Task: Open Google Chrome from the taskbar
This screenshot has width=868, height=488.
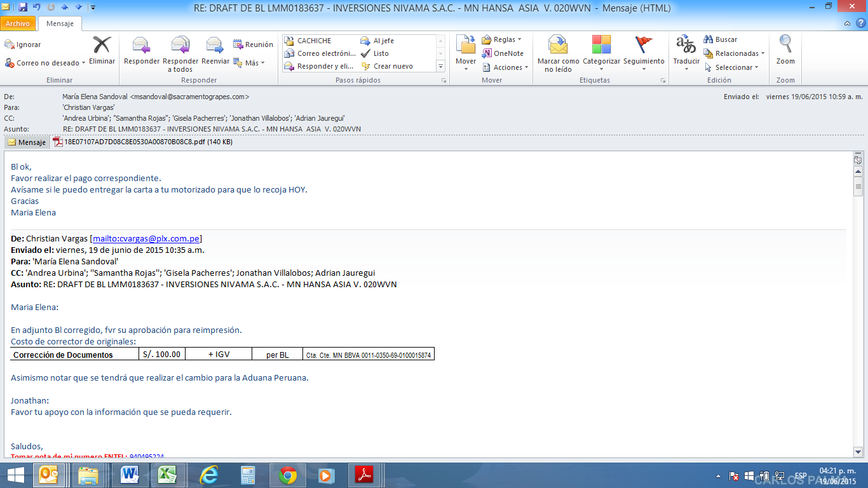Action: point(288,475)
